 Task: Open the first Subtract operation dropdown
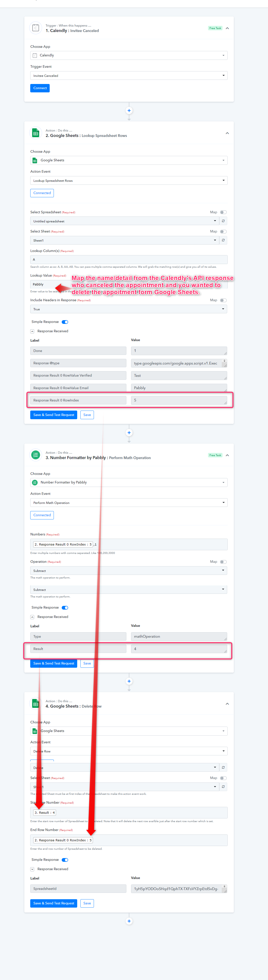[x=129, y=571]
